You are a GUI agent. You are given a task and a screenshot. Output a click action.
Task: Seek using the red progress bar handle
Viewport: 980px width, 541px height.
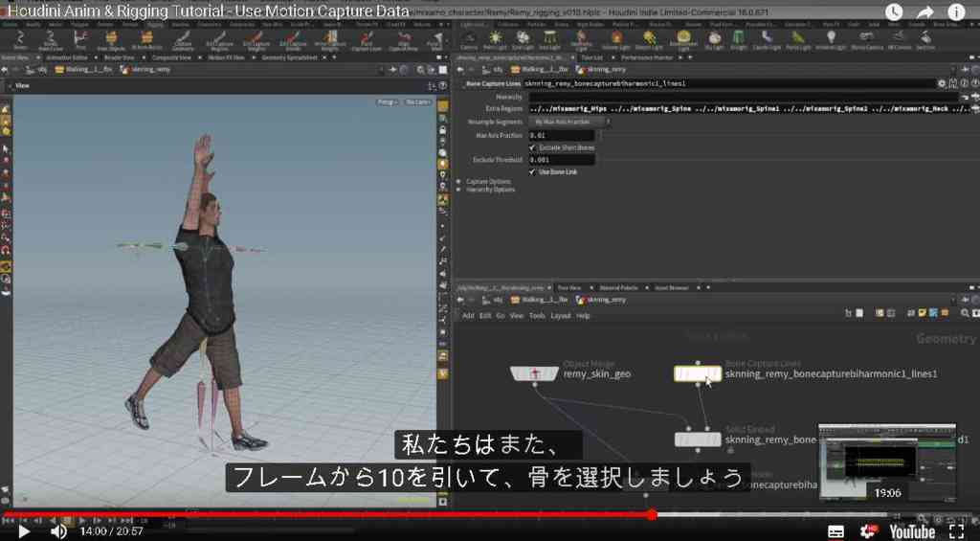[x=652, y=515]
